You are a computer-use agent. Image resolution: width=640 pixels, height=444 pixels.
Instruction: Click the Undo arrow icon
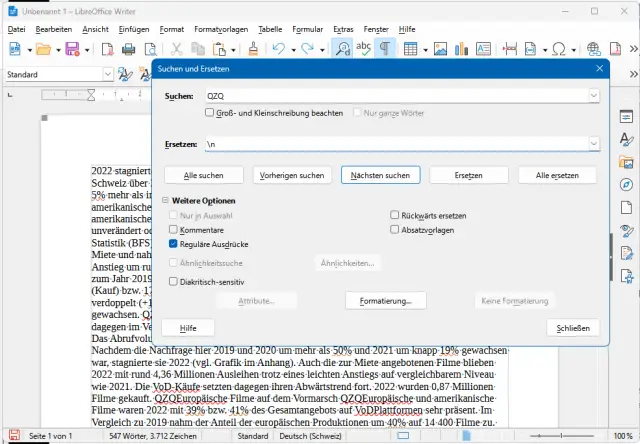[x=279, y=49]
